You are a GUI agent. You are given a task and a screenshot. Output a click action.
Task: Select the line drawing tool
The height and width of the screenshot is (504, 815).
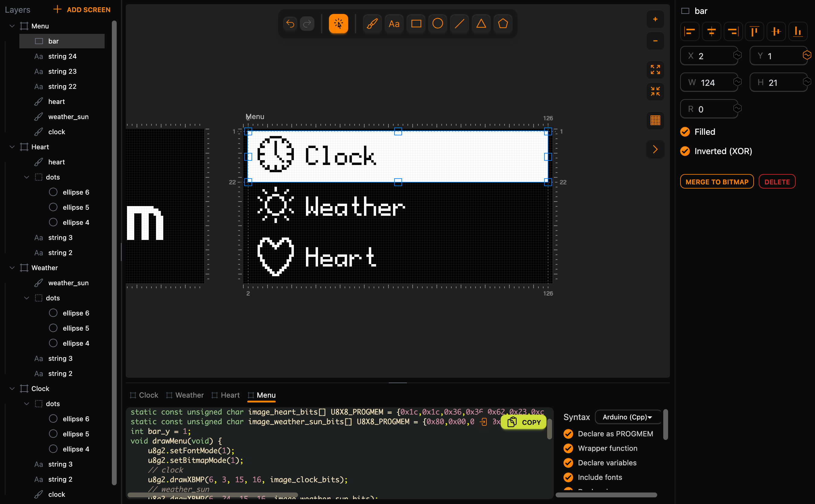[459, 24]
